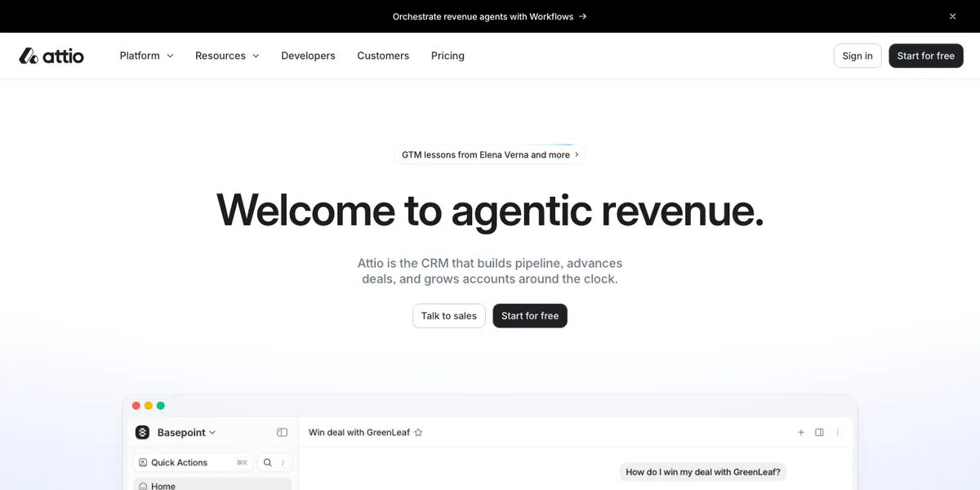Open the Basepoint workspace dropdown
Screen dimensions: 980x490
tap(187, 433)
